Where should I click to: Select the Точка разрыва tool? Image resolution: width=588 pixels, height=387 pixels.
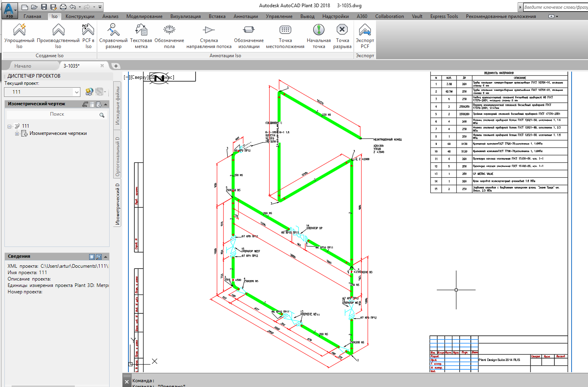[342, 36]
